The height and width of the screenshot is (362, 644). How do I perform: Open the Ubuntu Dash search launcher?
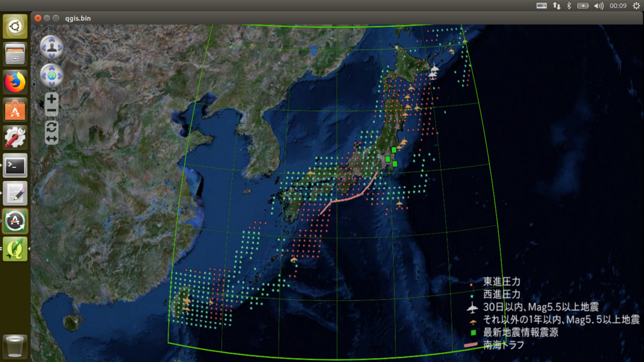15,26
